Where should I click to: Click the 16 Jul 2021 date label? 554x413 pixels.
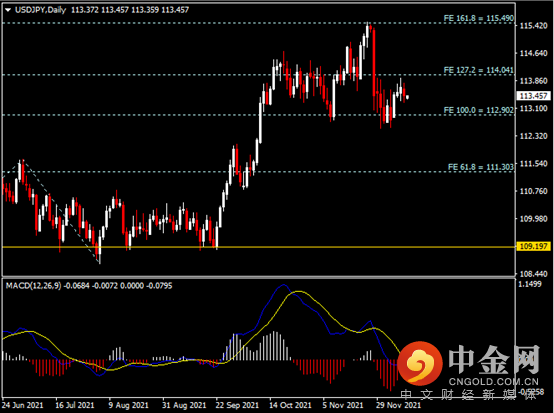(75, 405)
